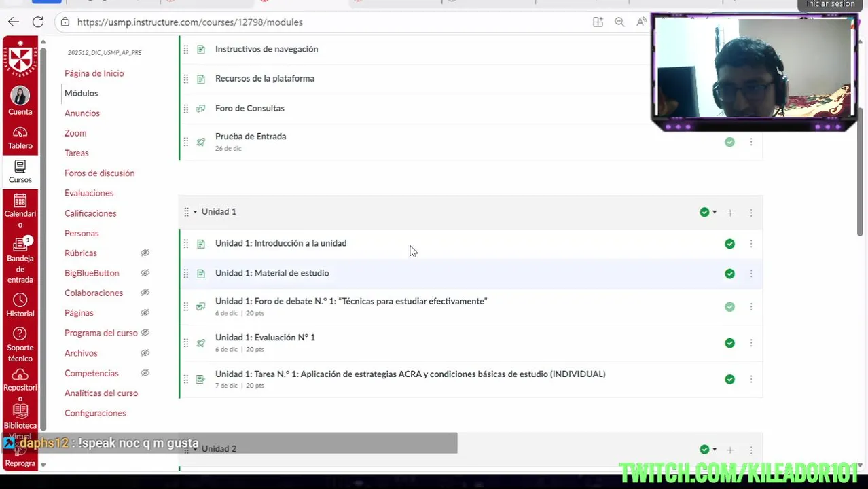Open Biblioteca Virtual in the global navigation
Image resolution: width=868 pixels, height=489 pixels.
[20, 422]
